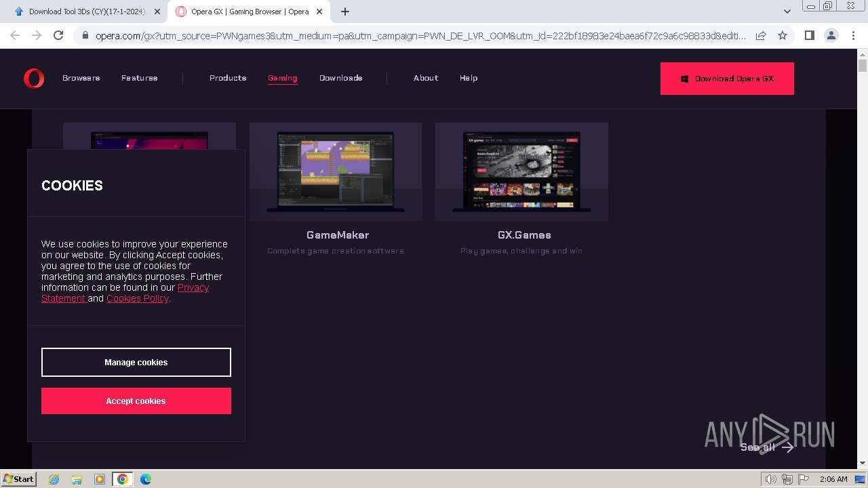Share this page icon in address bar
This screenshot has height=488, width=868.
[761, 35]
